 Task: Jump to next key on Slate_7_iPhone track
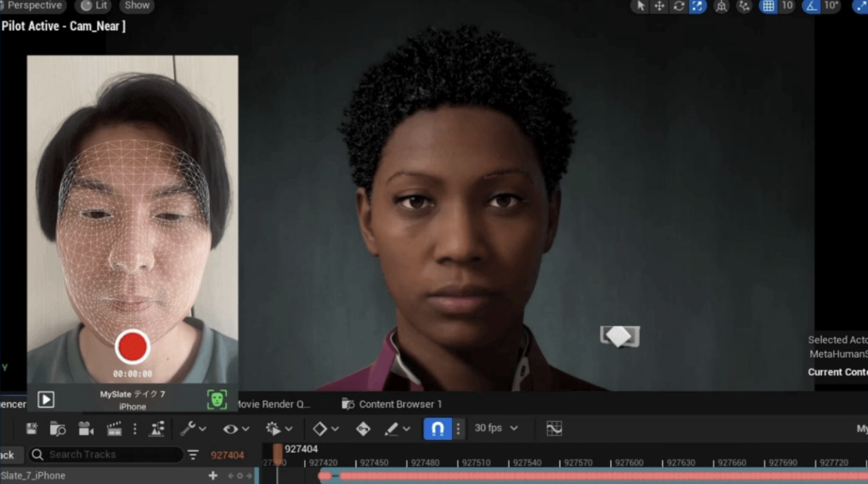[x=249, y=476]
